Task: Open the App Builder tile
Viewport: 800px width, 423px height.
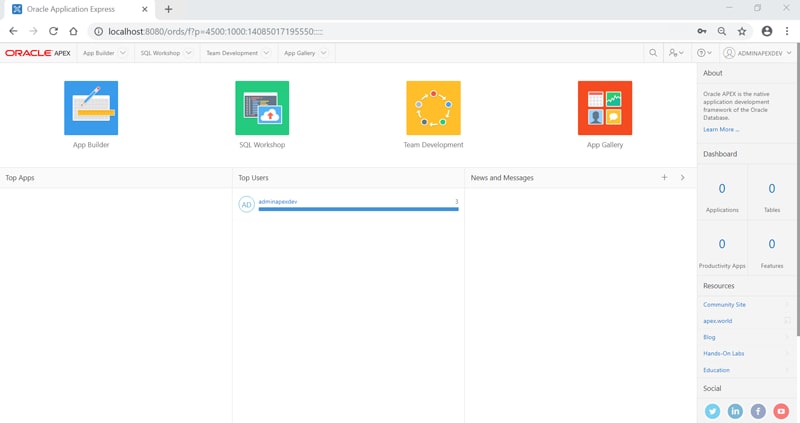Action: point(91,108)
